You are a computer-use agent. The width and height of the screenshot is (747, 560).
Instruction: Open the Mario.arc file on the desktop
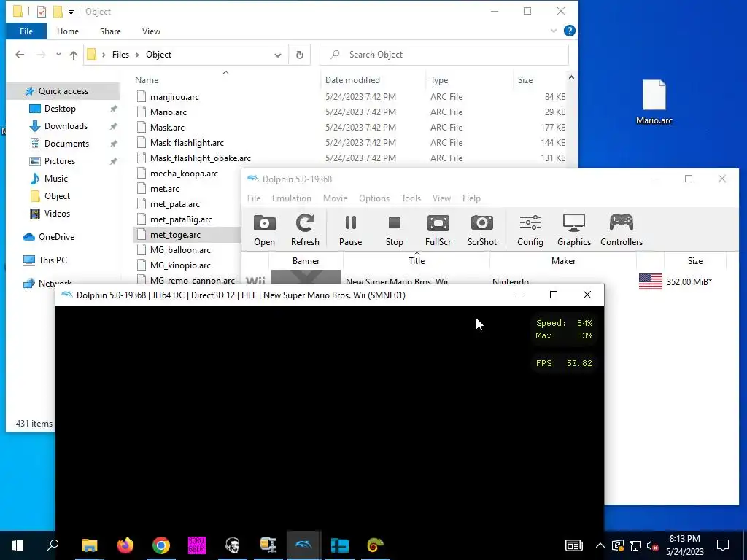pos(654,102)
